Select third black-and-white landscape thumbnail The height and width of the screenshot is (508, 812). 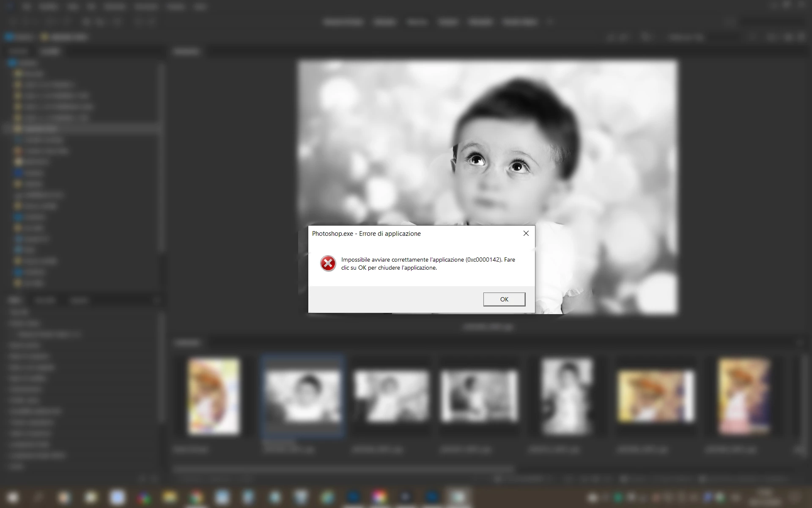391,397
